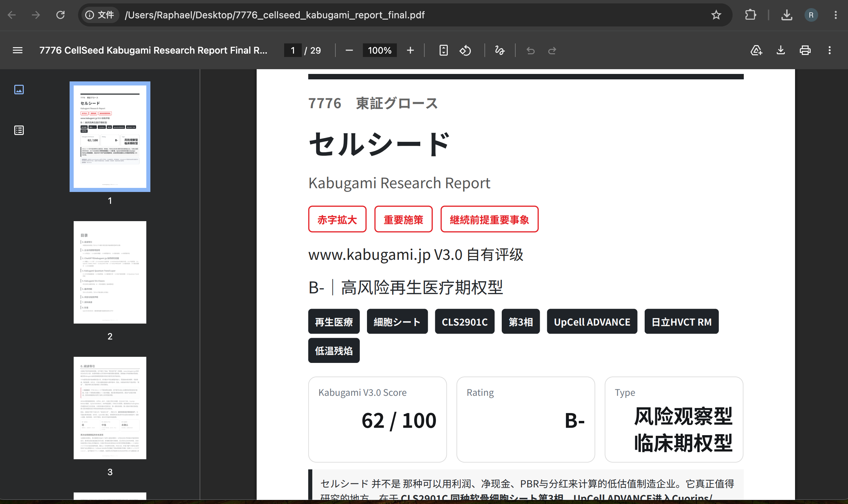Activate the draw annotation tool

(500, 50)
